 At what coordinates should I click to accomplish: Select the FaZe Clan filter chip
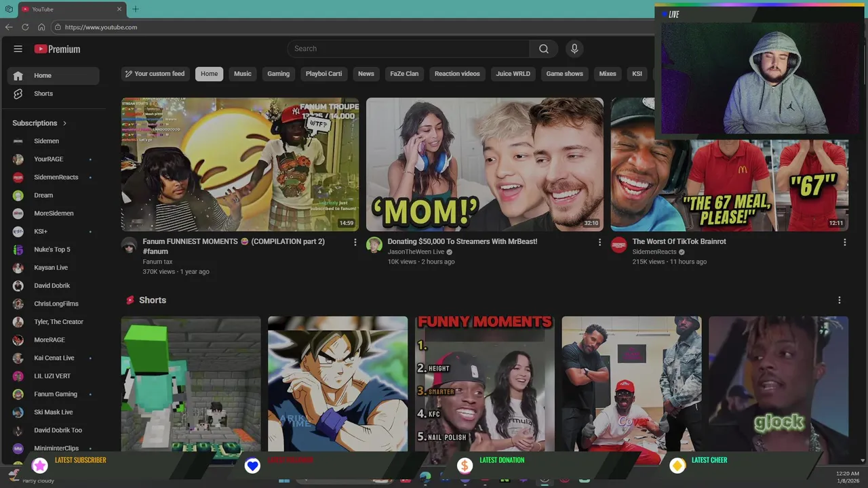pyautogui.click(x=404, y=74)
